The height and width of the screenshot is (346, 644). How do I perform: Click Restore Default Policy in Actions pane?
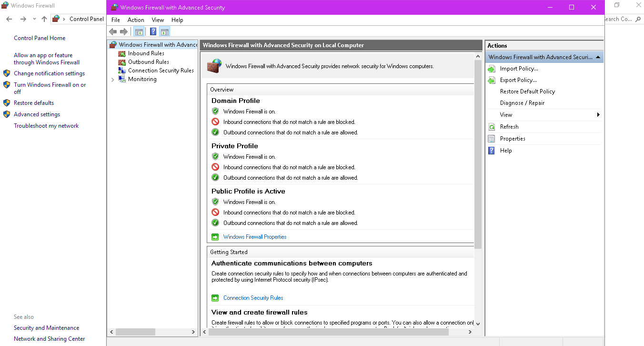(x=527, y=92)
